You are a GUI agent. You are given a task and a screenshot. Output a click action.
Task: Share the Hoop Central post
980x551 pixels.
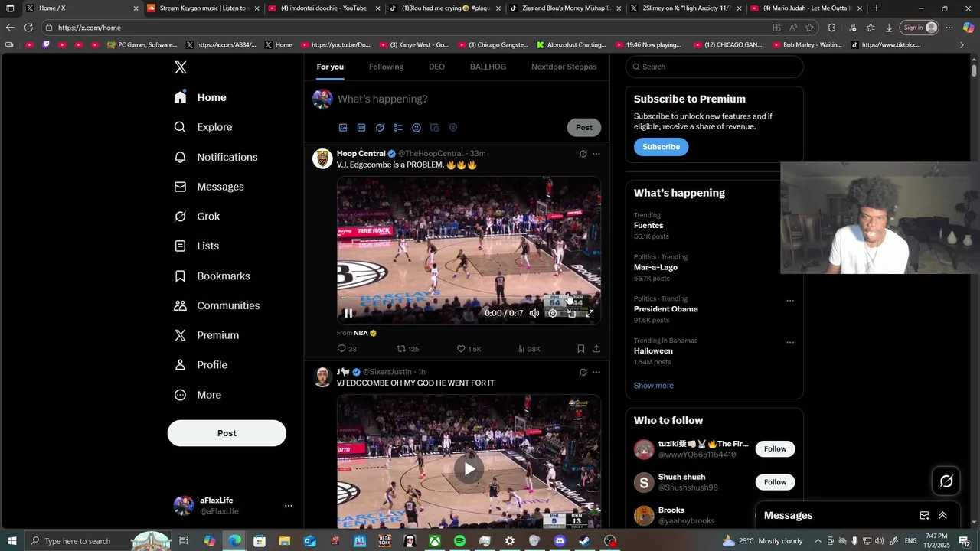(596, 349)
